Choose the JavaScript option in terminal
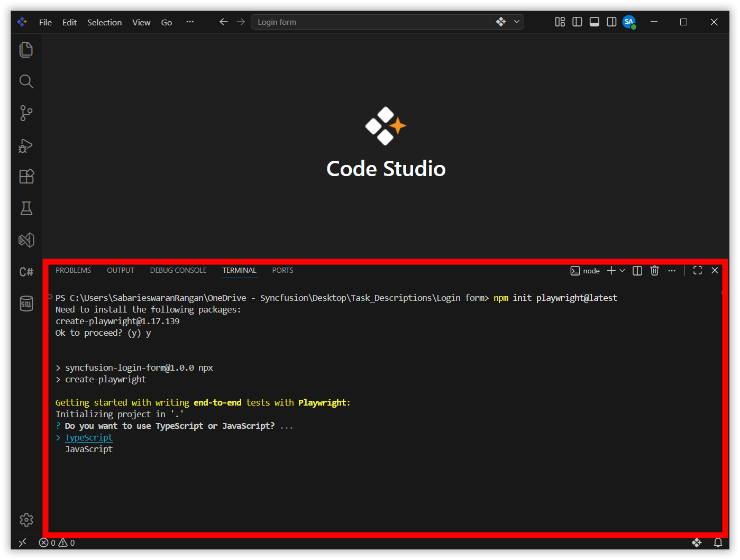 89,449
